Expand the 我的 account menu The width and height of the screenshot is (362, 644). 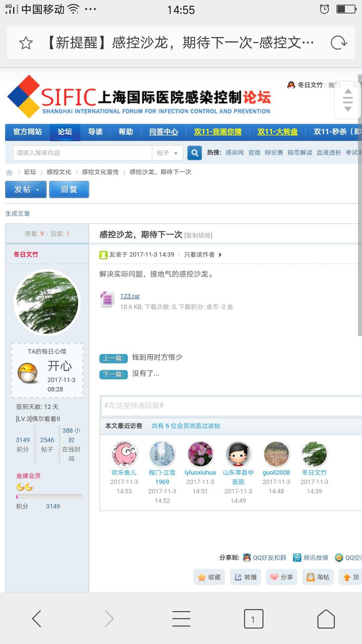[x=337, y=85]
